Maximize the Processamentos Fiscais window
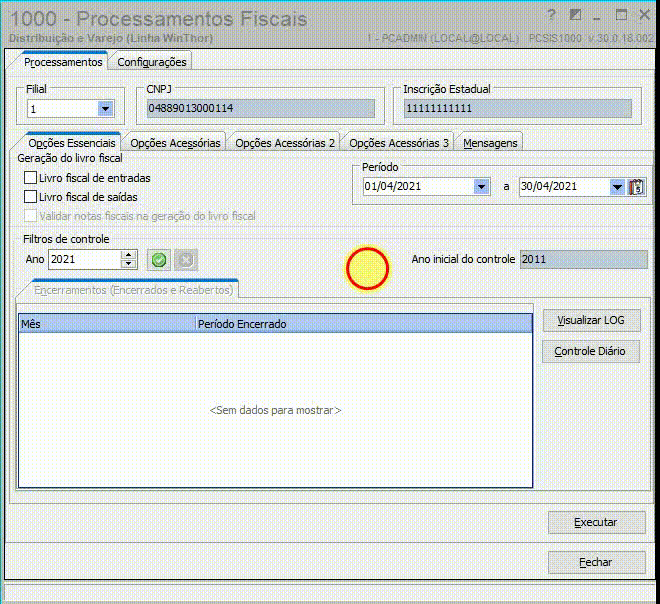Screen dimensions: 660x604 coord(621,15)
